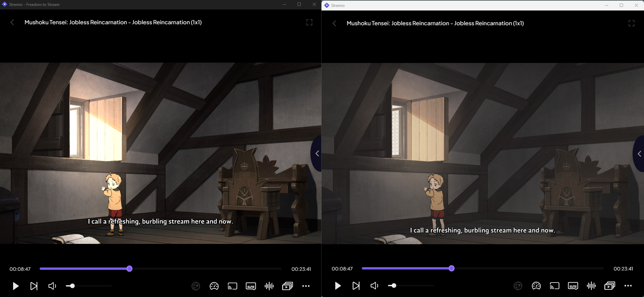This screenshot has width=644, height=297.
Task: Open dimmed statistics icon in Freedom to Stream window
Action: [196, 286]
